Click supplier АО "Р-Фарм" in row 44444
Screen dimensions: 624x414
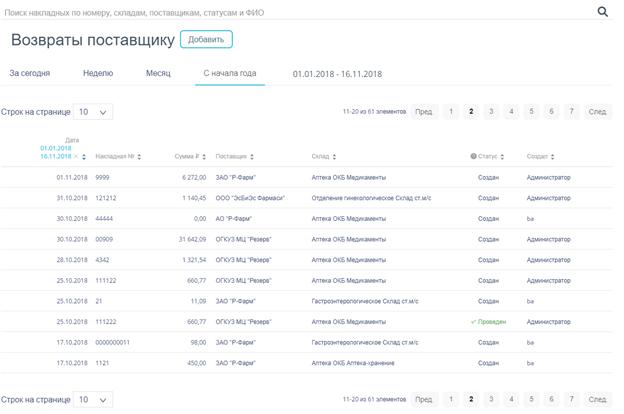[x=234, y=219]
